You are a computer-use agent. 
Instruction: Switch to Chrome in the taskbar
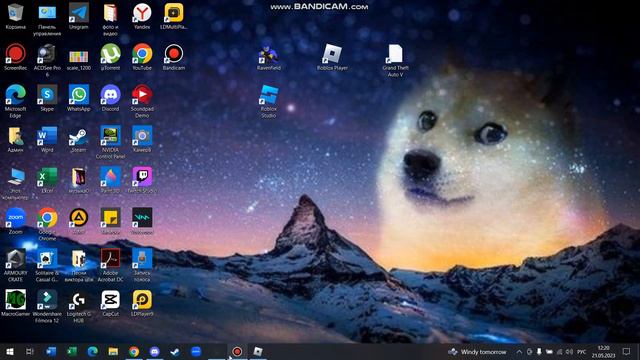pyautogui.click(x=134, y=351)
